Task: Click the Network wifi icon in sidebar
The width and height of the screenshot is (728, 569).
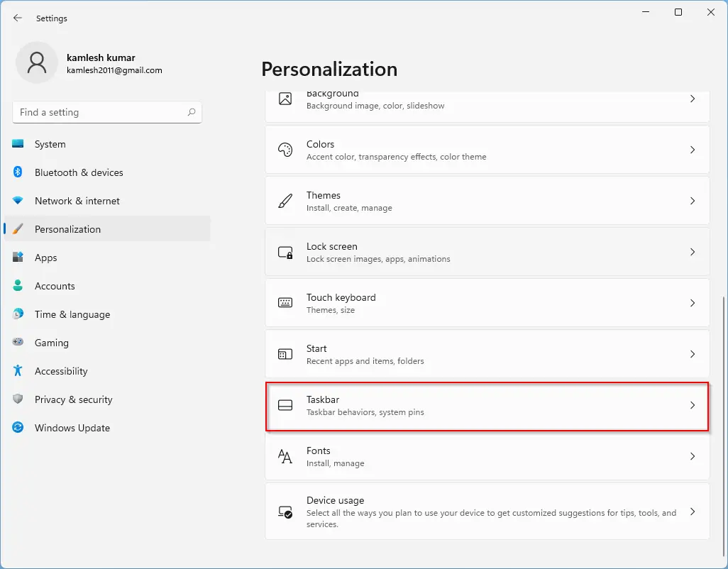Action: point(18,201)
